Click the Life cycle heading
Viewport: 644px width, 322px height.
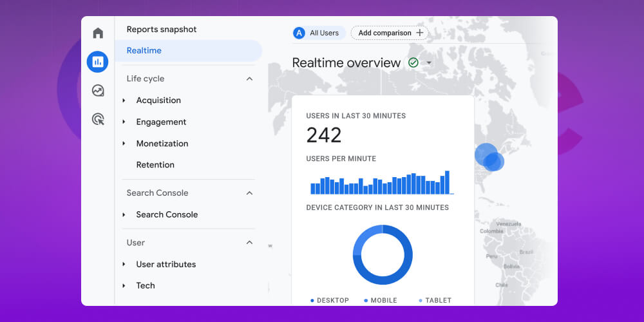(146, 79)
